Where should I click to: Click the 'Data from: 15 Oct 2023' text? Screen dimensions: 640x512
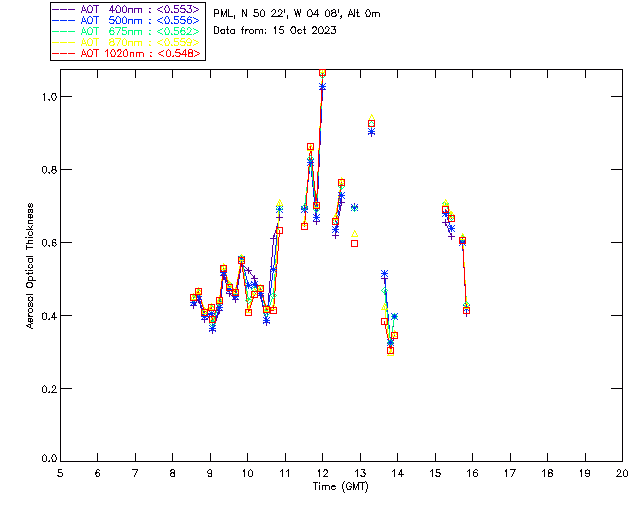[275, 30]
